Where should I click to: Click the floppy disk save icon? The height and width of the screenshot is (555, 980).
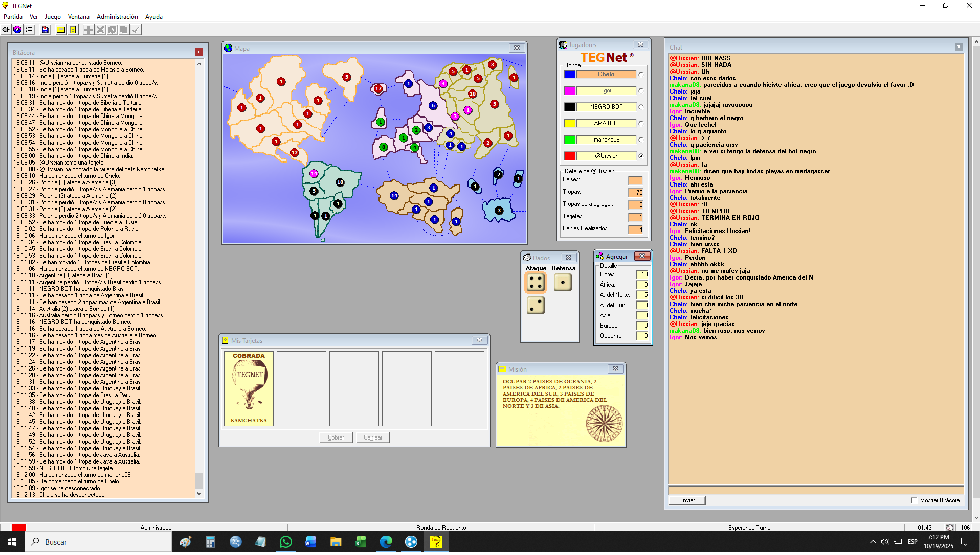coord(46,30)
